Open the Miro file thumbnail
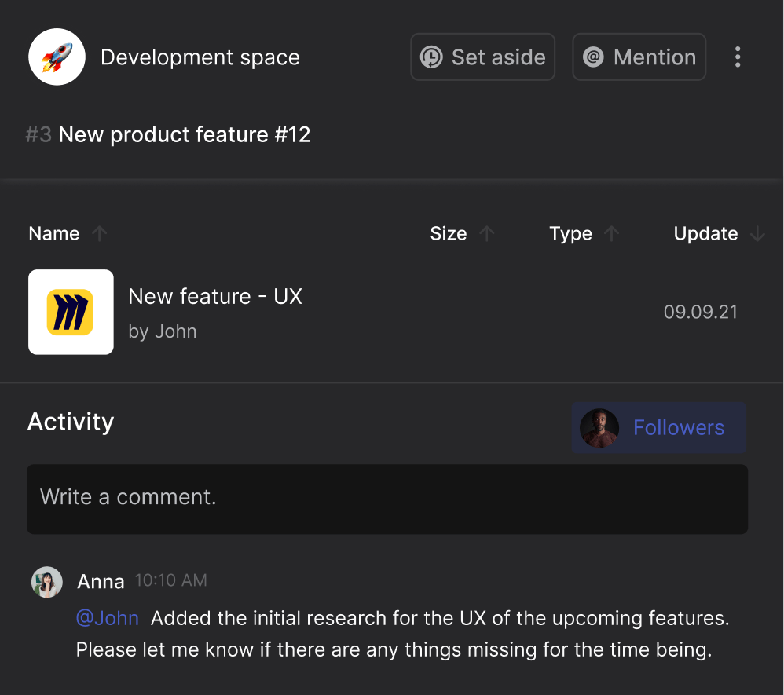The image size is (784, 695). (71, 312)
